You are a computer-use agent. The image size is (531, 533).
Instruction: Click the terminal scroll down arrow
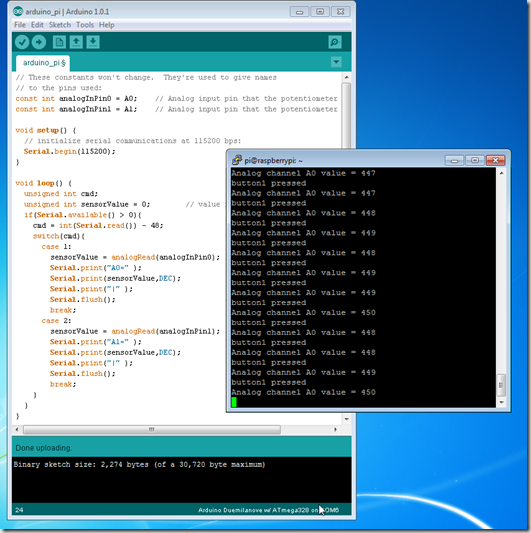click(501, 402)
